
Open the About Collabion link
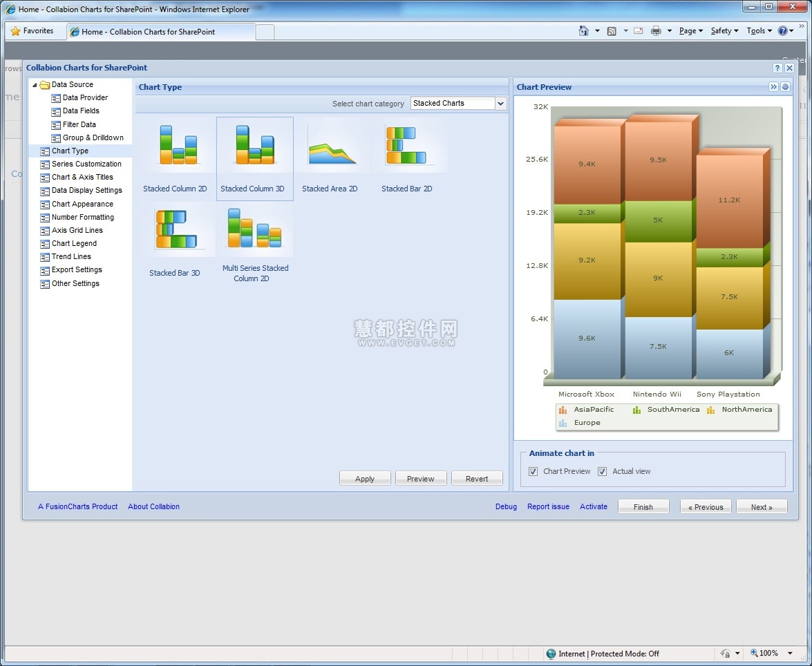tap(154, 506)
